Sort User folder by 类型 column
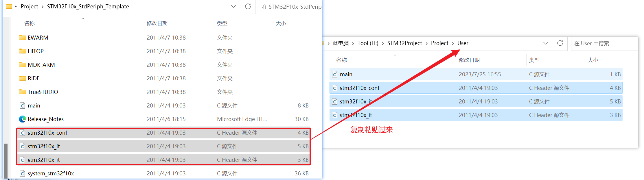Viewport: 644px width, 180px height. click(534, 60)
